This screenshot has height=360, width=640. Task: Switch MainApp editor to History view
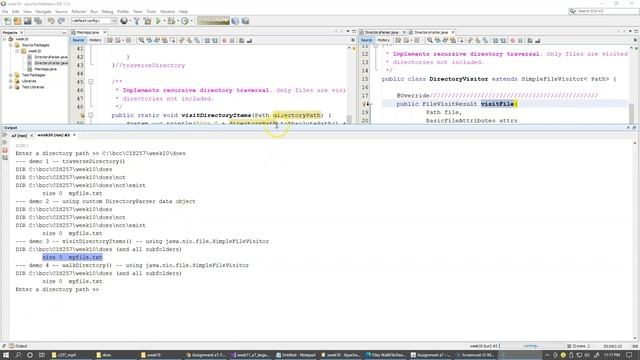click(x=95, y=40)
